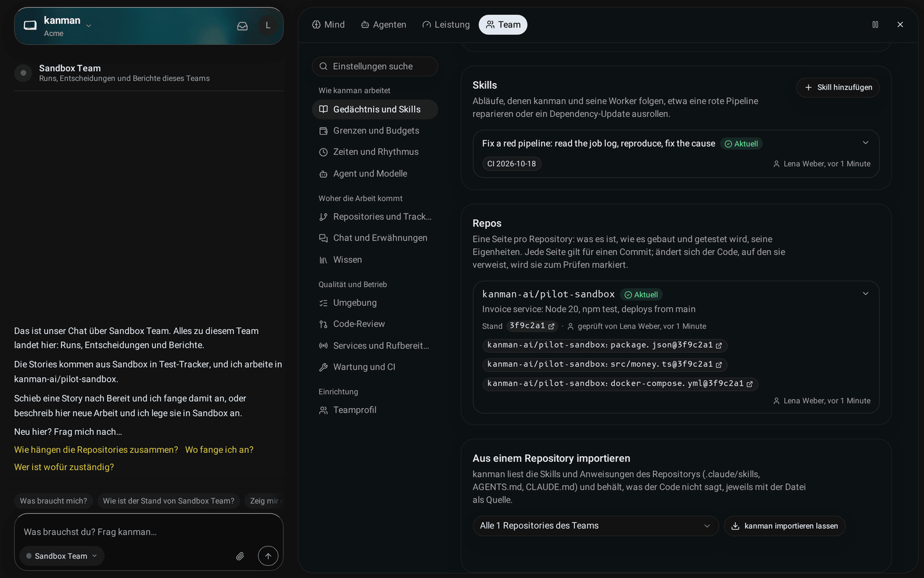Switch to the Agenten tab

(x=384, y=25)
